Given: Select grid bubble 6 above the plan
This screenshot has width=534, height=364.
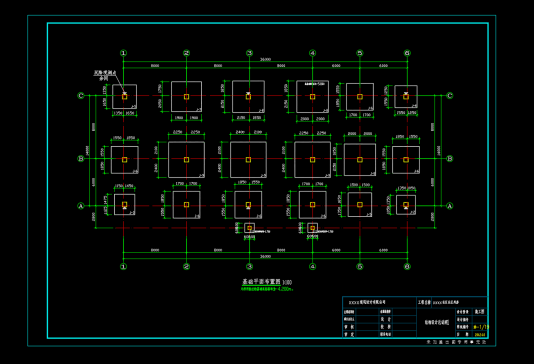Looking at the screenshot, I should point(407,53).
